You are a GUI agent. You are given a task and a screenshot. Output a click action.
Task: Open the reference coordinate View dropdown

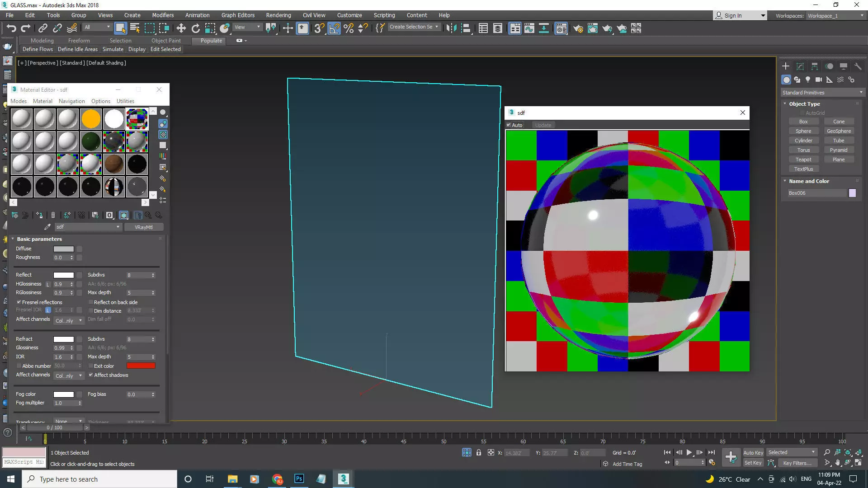point(247,27)
